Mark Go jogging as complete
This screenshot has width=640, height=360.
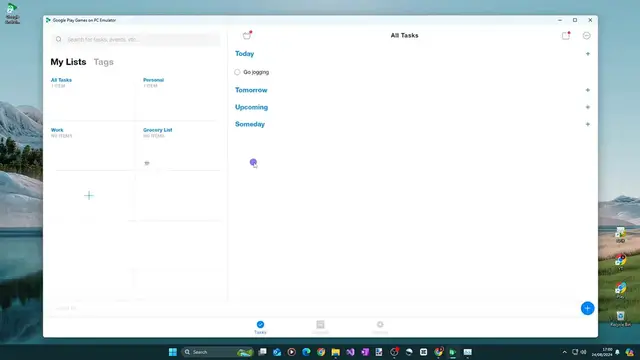click(237, 72)
